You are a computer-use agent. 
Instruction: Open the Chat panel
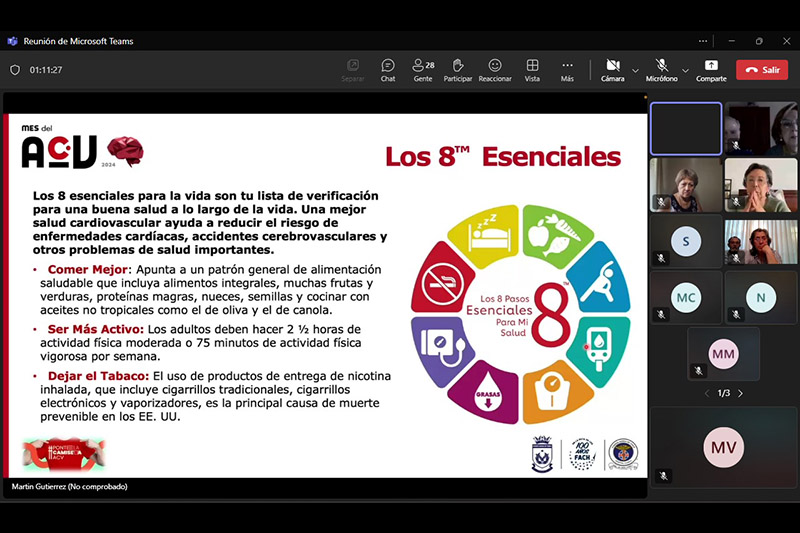(388, 70)
